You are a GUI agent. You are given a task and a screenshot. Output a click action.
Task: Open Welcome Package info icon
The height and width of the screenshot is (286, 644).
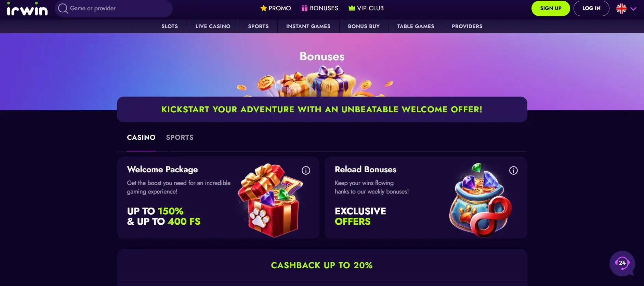pyautogui.click(x=306, y=170)
